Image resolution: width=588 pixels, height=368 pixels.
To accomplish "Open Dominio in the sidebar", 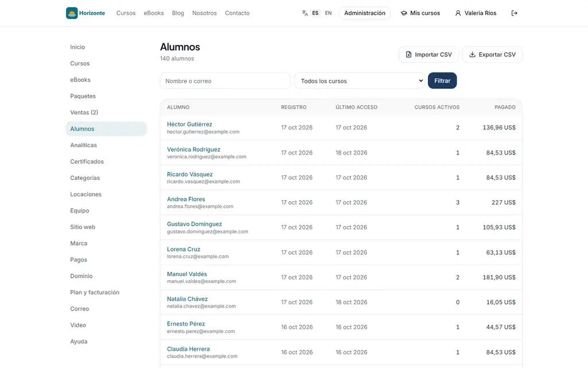I will tap(106, 276).
